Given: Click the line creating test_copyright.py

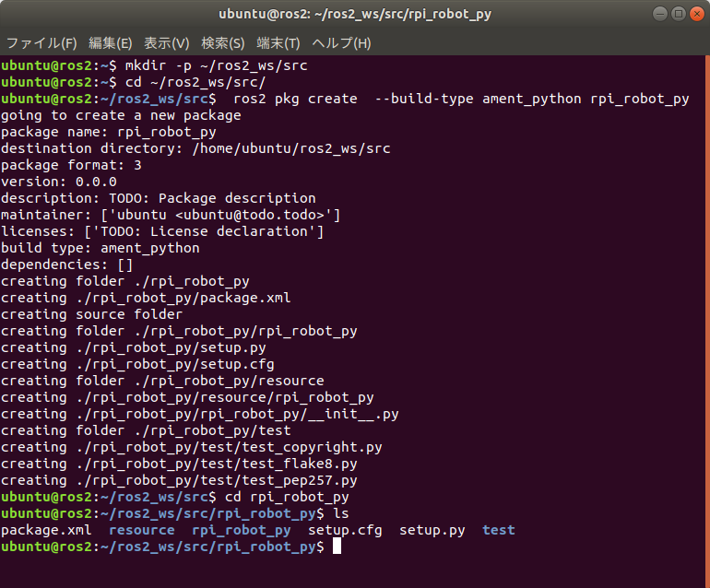Looking at the screenshot, I should [x=192, y=447].
